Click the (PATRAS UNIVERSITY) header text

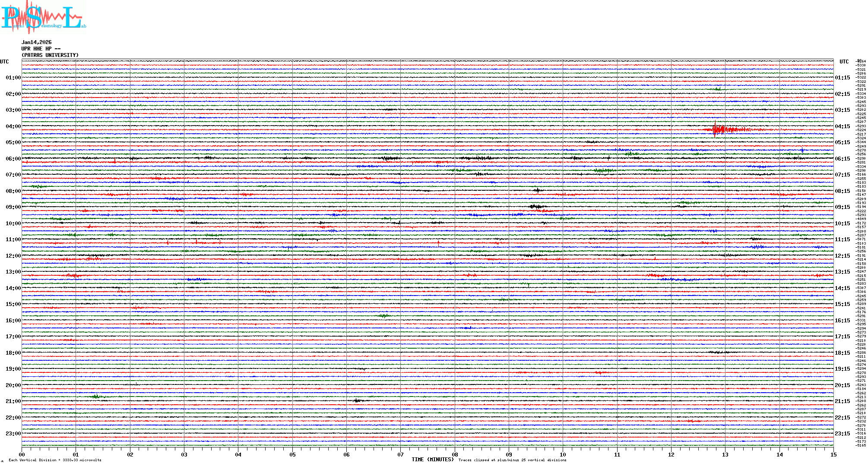(x=50, y=55)
